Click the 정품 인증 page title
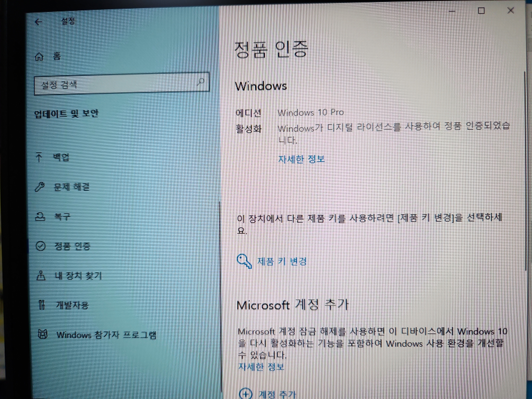Screen dimensions: 532x399 pyautogui.click(x=271, y=50)
